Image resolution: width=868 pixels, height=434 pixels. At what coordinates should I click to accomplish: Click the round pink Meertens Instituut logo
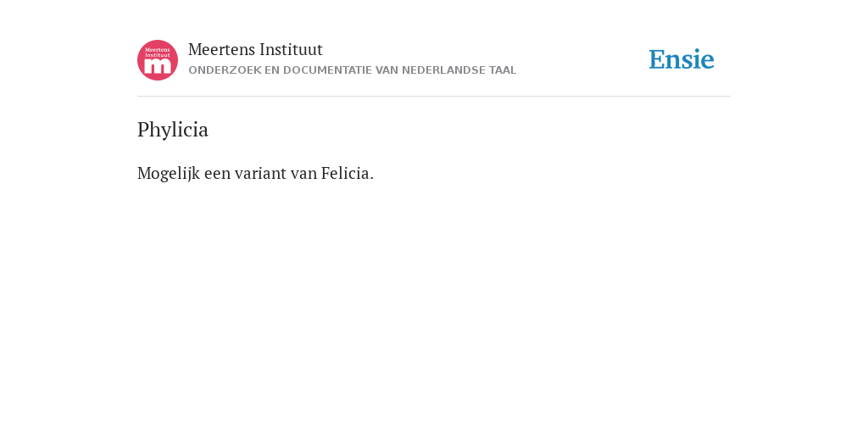(158, 60)
